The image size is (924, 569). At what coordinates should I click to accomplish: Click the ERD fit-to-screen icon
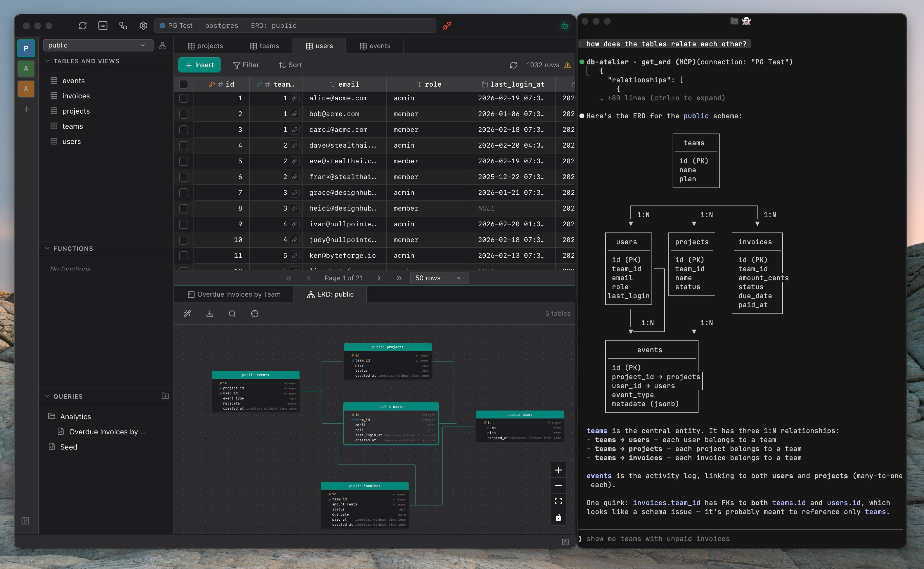pos(558,501)
